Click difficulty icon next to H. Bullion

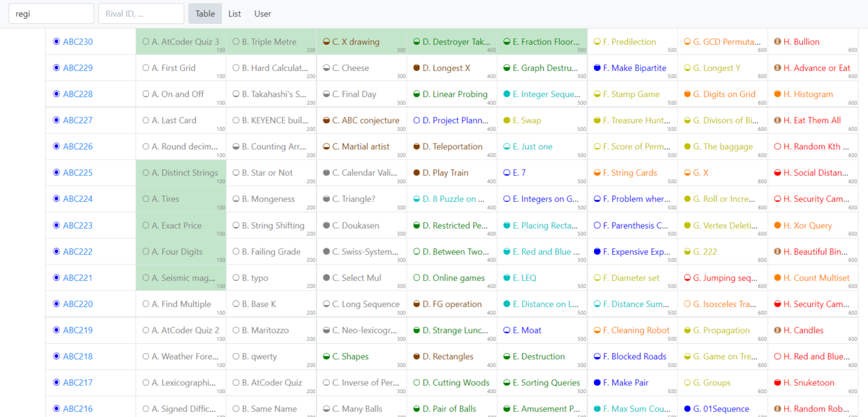(x=778, y=42)
